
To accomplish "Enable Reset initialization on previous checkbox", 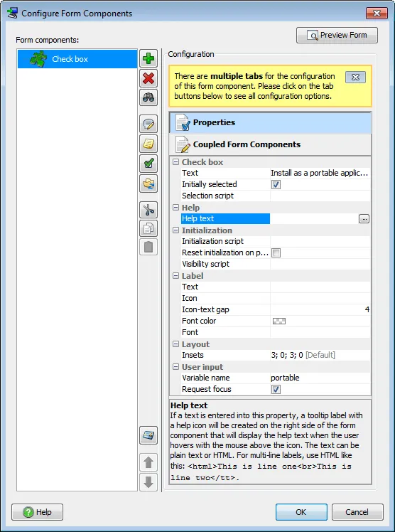I will 276,252.
